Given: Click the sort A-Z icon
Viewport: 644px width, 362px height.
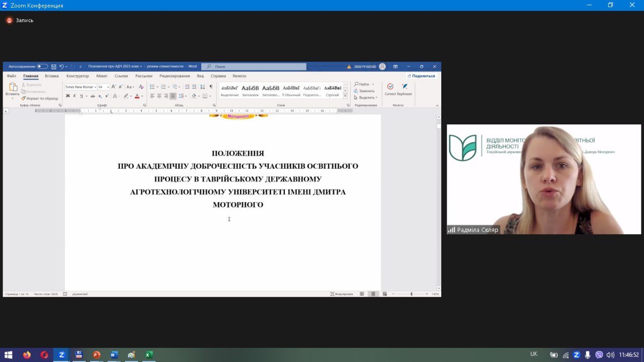Looking at the screenshot, I should point(203,87).
